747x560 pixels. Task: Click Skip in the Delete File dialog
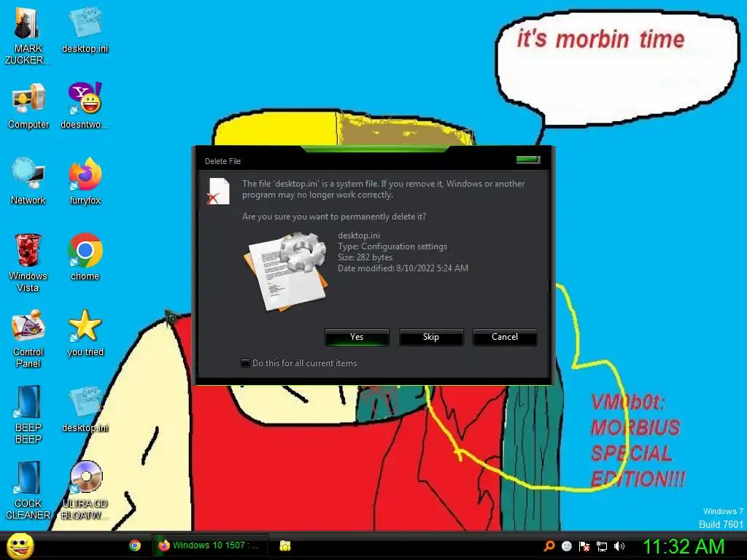point(430,337)
